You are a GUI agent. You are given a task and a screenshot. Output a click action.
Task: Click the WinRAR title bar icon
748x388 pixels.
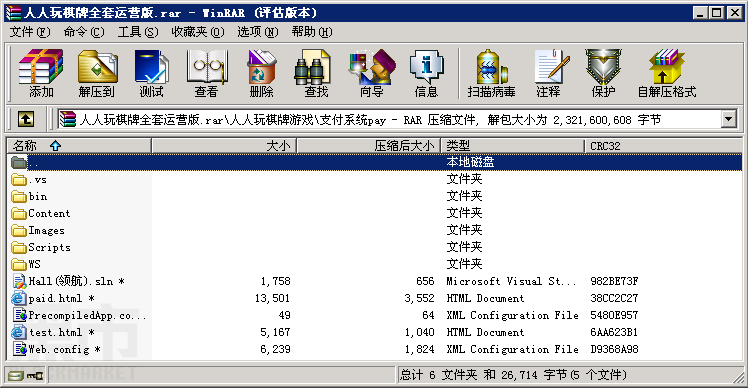coord(13,12)
